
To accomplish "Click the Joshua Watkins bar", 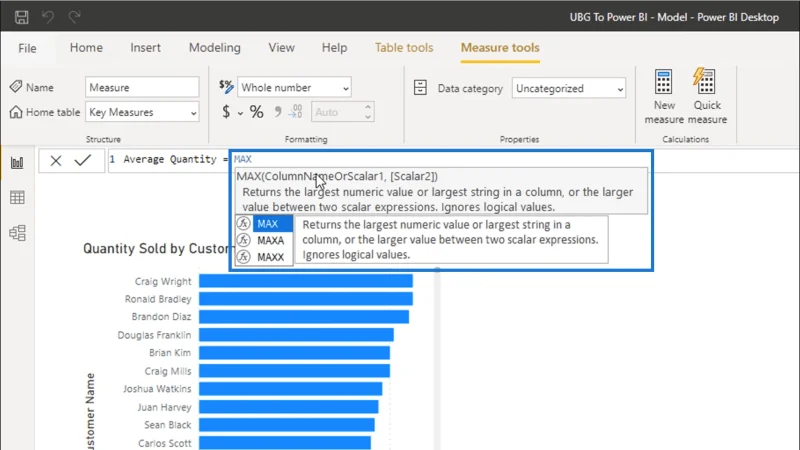I will [x=290, y=389].
